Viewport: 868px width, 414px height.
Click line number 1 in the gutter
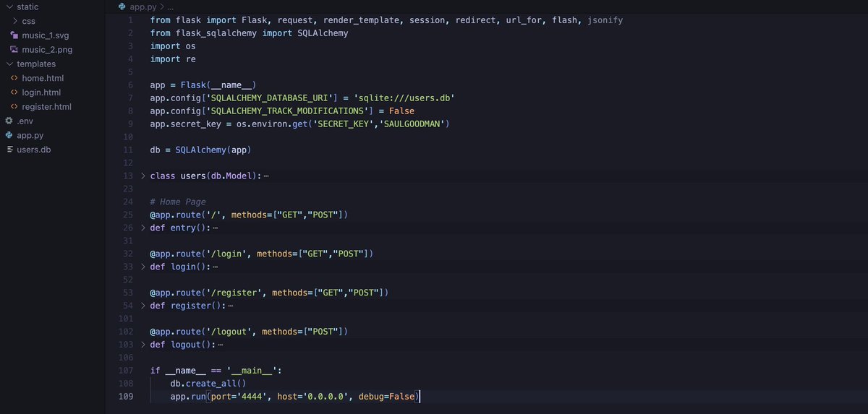coord(130,20)
